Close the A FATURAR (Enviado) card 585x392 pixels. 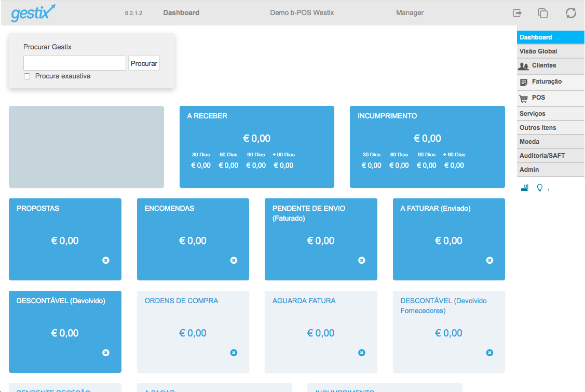489,260
